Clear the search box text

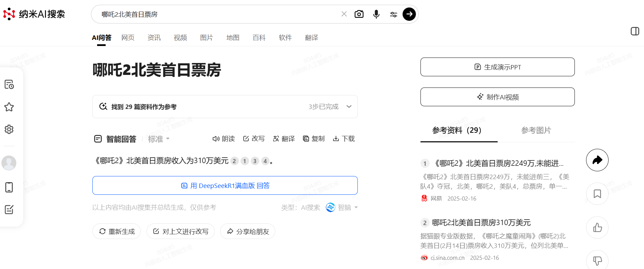344,14
